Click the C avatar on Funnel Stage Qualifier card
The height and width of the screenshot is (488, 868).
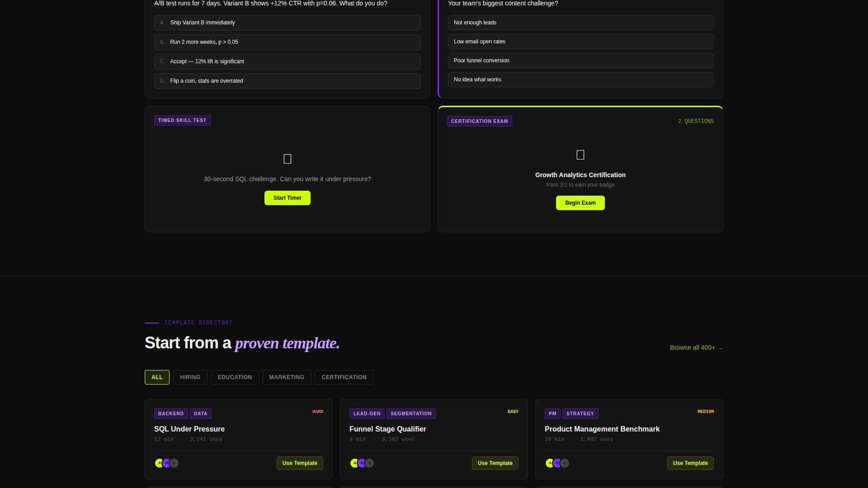click(x=369, y=463)
